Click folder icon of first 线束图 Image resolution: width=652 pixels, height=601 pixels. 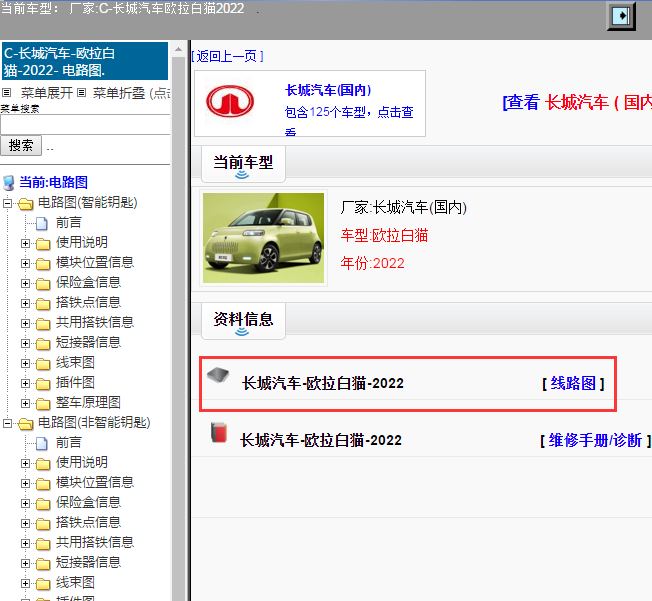click(x=43, y=364)
